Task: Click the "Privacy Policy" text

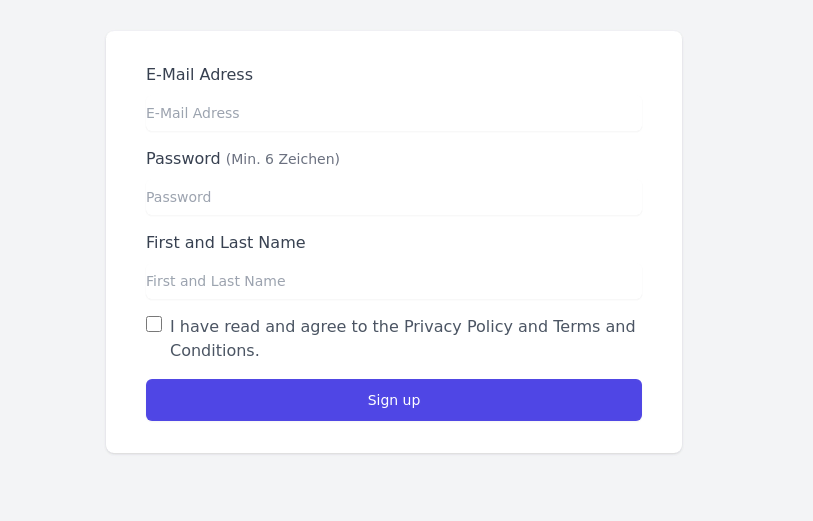Action: tap(458, 326)
